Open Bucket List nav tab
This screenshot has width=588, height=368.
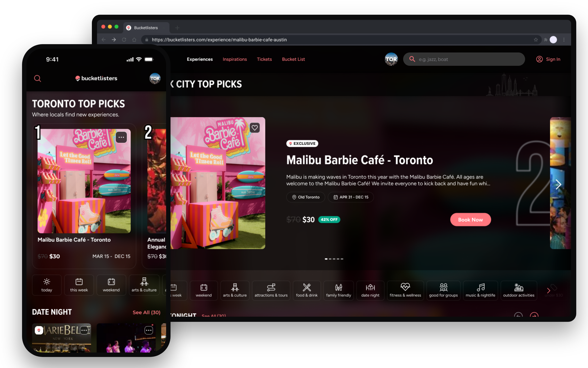(x=293, y=59)
